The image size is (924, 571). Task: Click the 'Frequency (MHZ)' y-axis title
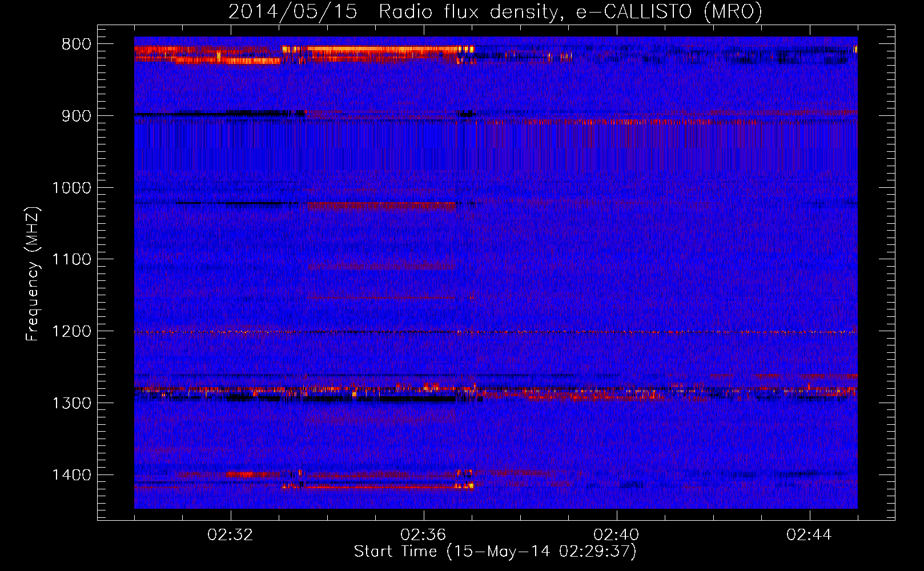(x=33, y=274)
